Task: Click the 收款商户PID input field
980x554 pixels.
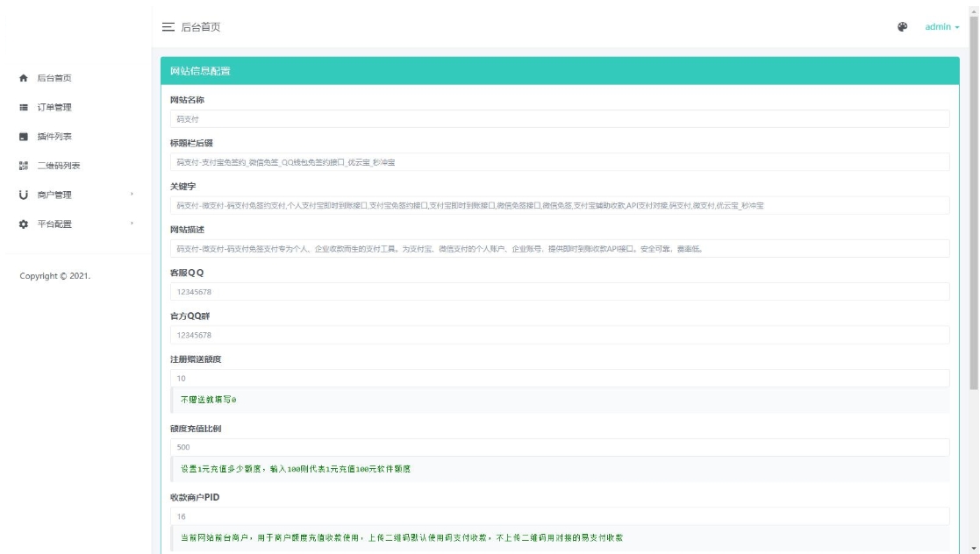Action: pyautogui.click(x=559, y=517)
